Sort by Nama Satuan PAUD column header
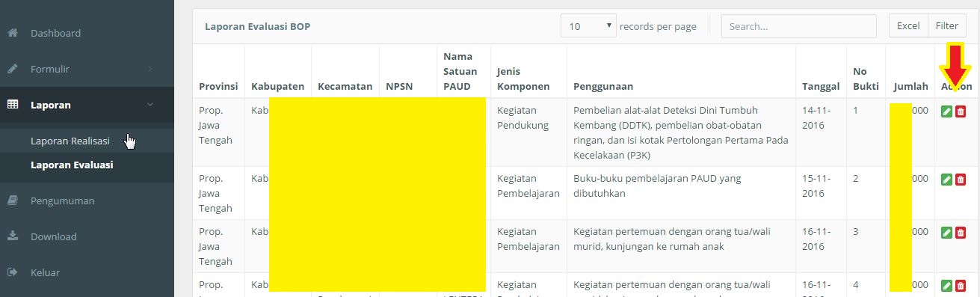The width and height of the screenshot is (980, 297). click(x=460, y=71)
